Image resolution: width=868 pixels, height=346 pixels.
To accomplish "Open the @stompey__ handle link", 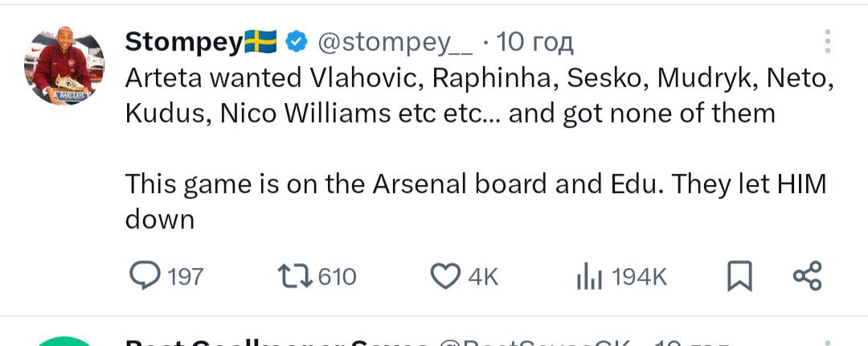I will pos(395,42).
